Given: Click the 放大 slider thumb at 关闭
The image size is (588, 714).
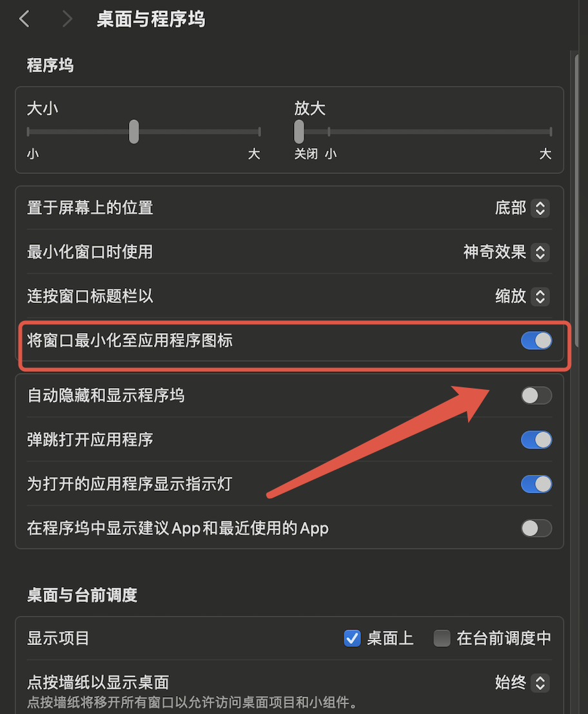Looking at the screenshot, I should click(299, 131).
